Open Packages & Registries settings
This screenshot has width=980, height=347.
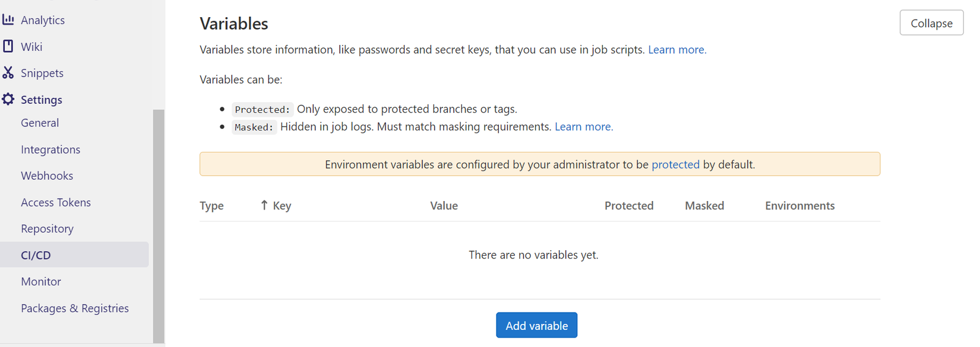[x=75, y=308]
